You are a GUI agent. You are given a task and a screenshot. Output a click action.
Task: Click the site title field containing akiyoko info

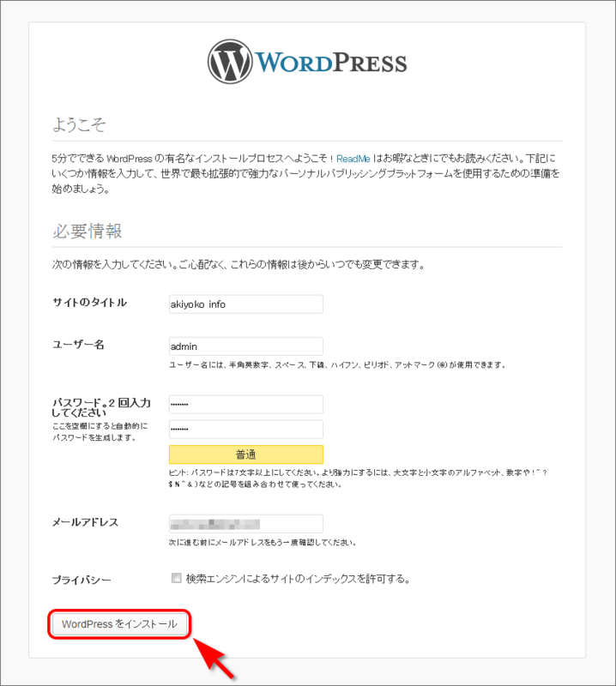coord(246,304)
